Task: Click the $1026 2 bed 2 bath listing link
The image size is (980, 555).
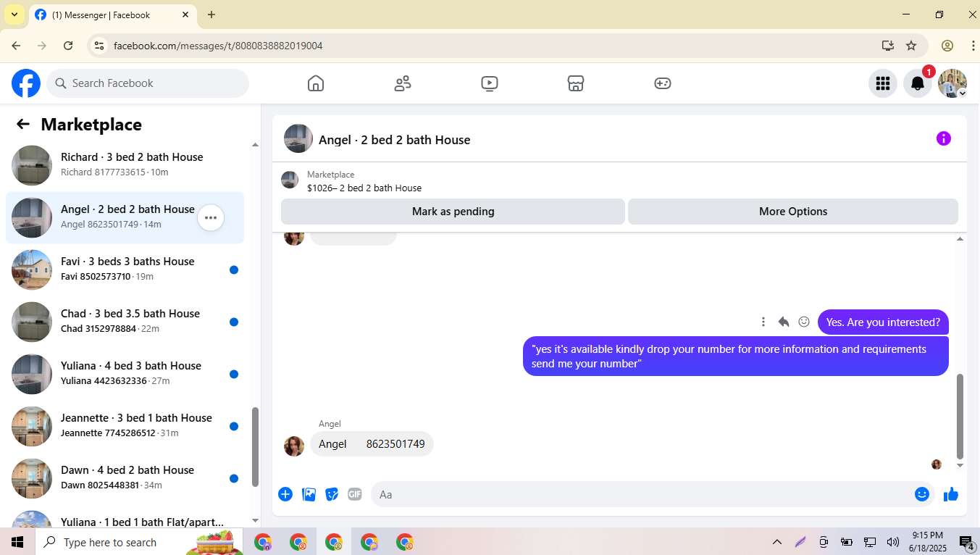Action: (364, 188)
